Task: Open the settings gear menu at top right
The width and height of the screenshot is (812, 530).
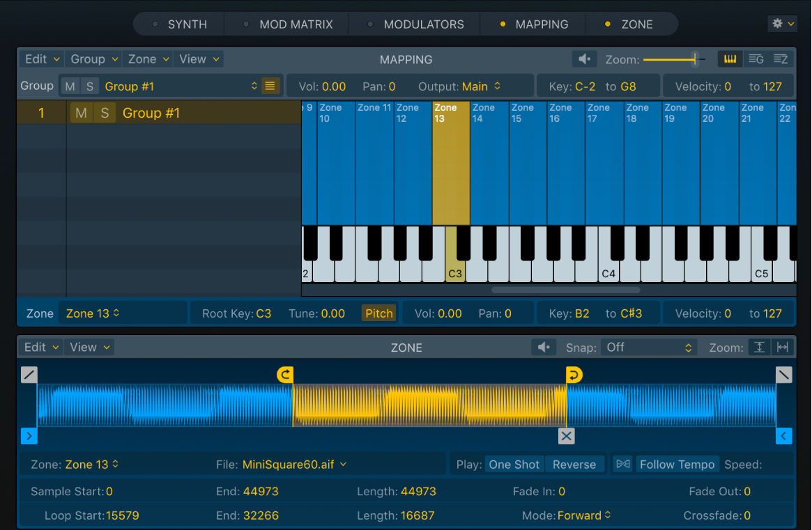Action: (782, 23)
